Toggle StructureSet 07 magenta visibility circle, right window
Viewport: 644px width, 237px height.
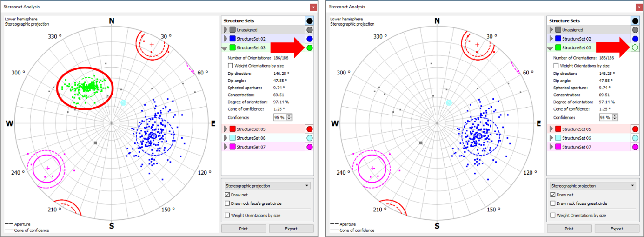coord(635,147)
